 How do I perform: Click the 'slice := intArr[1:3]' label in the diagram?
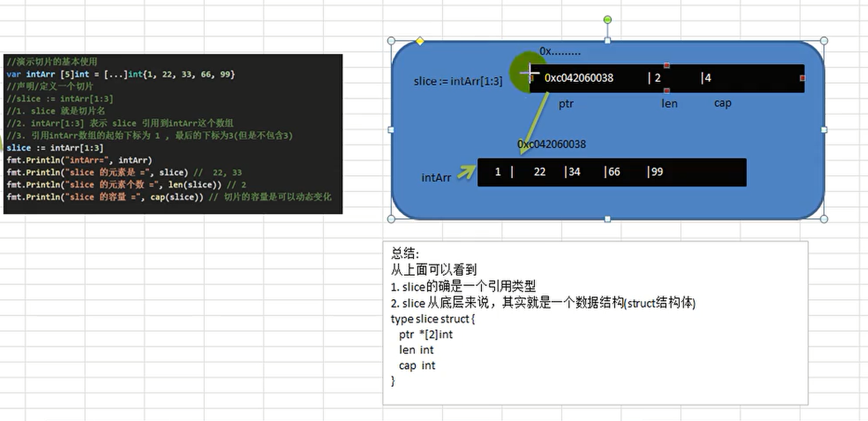(458, 81)
